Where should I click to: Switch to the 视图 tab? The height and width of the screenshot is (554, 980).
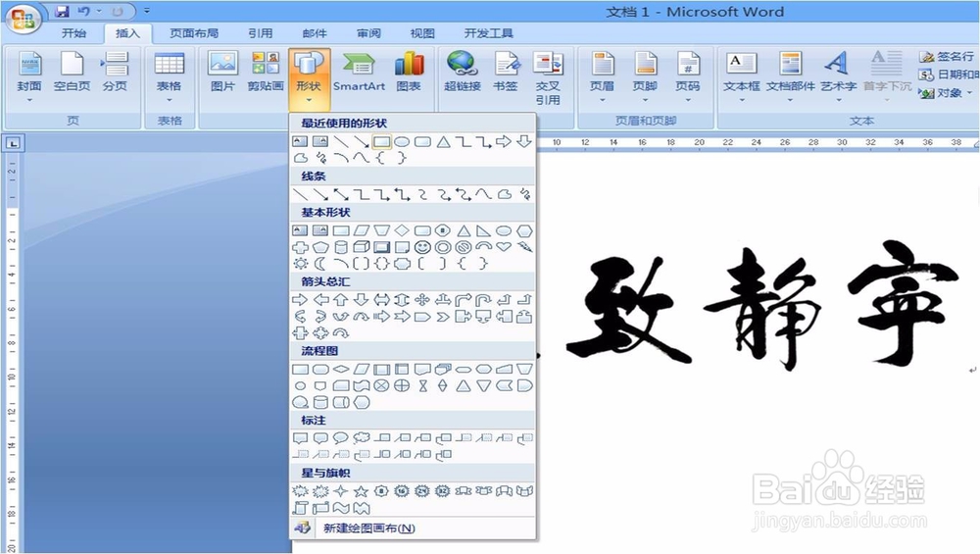[422, 33]
